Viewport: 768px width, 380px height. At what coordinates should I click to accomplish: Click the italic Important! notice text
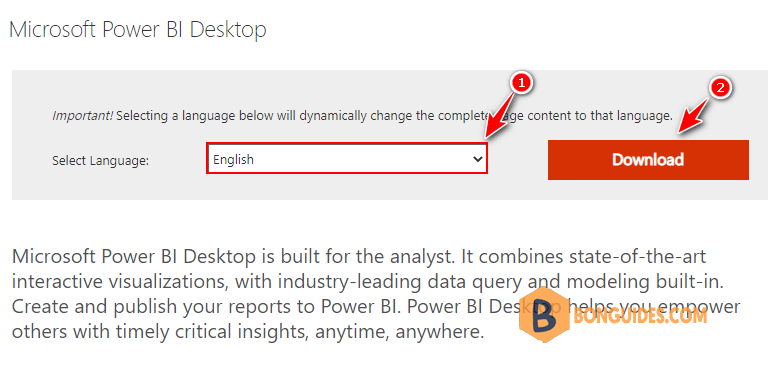coord(83,116)
